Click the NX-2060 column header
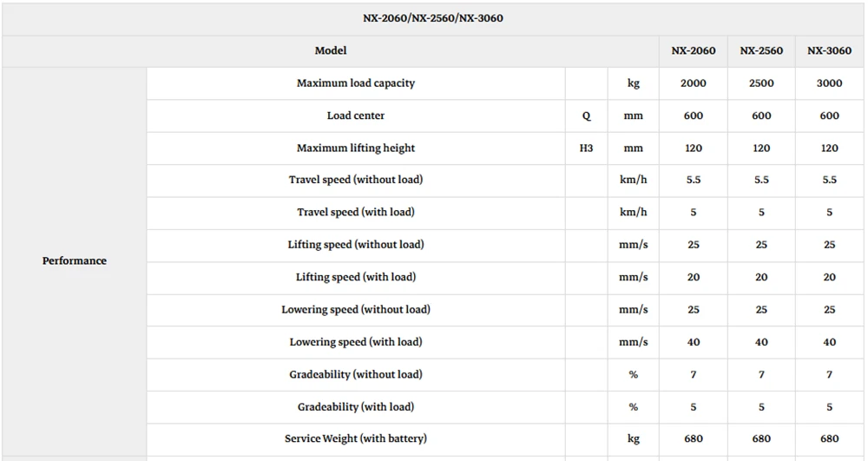Image resolution: width=868 pixels, height=461 pixels. pyautogui.click(x=693, y=51)
